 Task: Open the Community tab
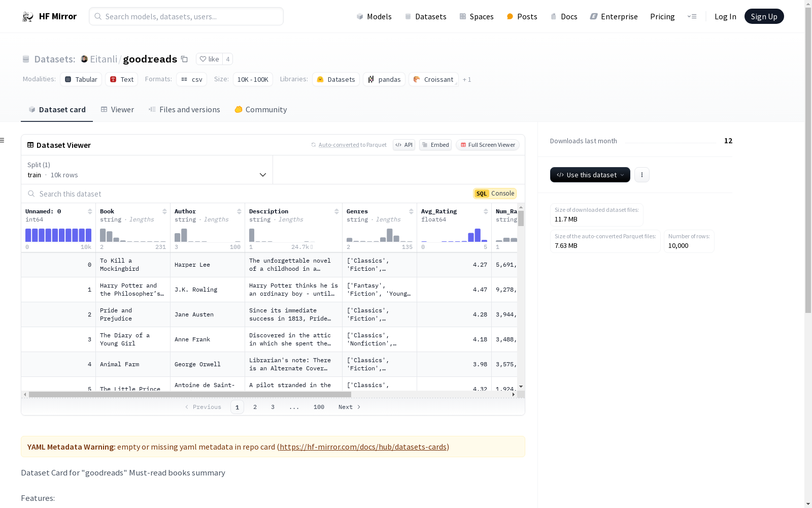click(261, 110)
